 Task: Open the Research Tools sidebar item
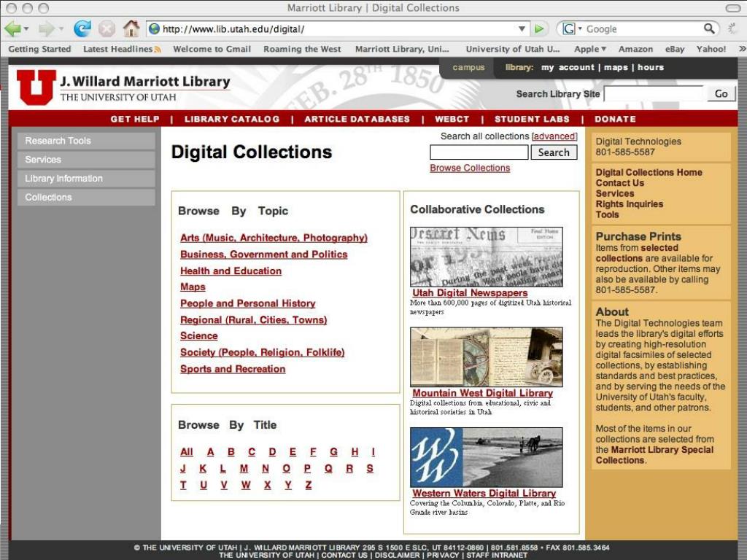86,141
